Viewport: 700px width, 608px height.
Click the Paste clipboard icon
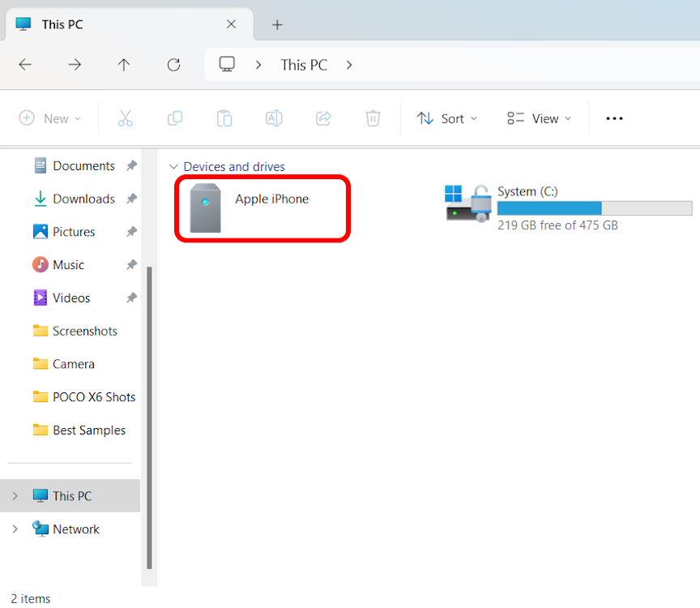224,118
